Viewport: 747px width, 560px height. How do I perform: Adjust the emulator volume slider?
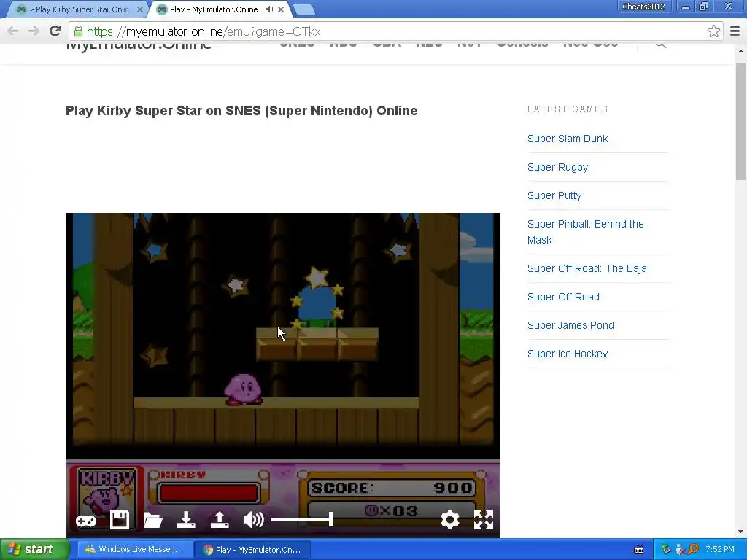pos(301,519)
